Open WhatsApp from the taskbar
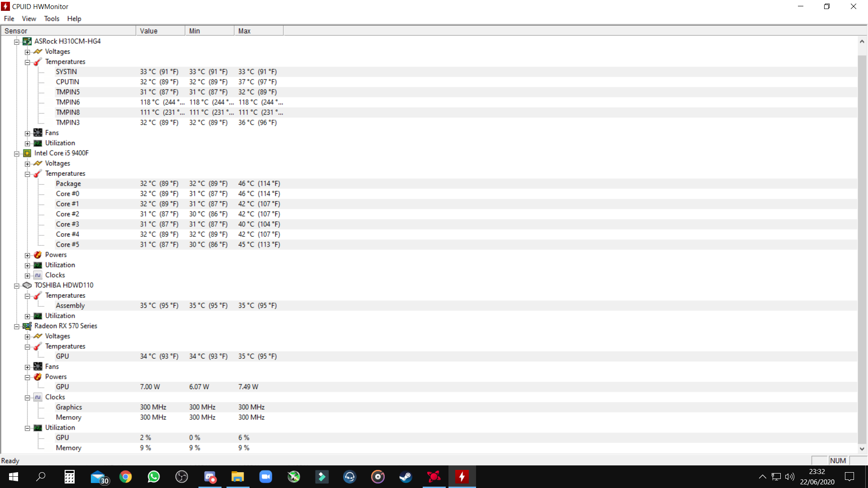This screenshot has width=868, height=488. coord(154,477)
